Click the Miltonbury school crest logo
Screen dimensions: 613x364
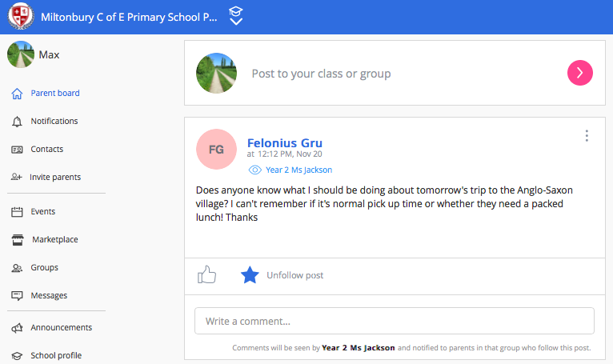click(x=20, y=17)
